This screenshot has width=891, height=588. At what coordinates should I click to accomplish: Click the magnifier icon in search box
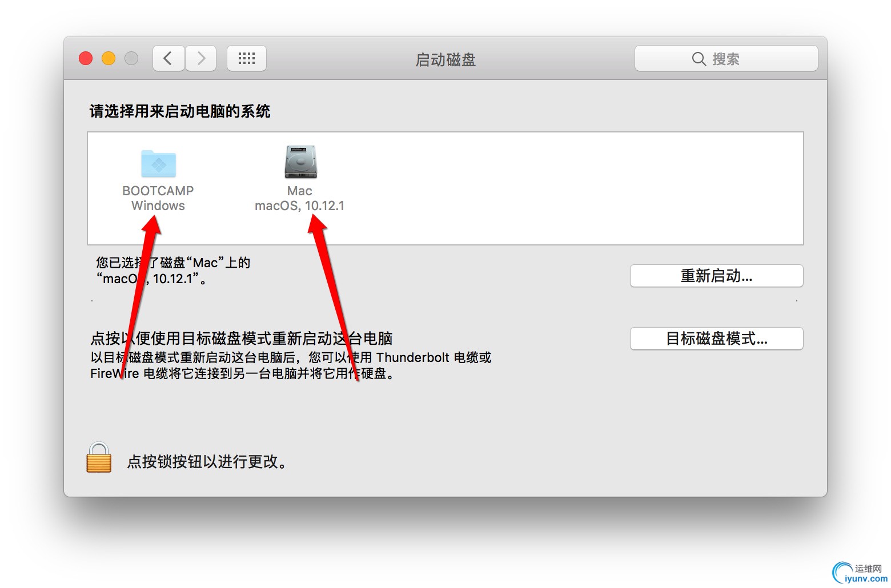point(699,59)
